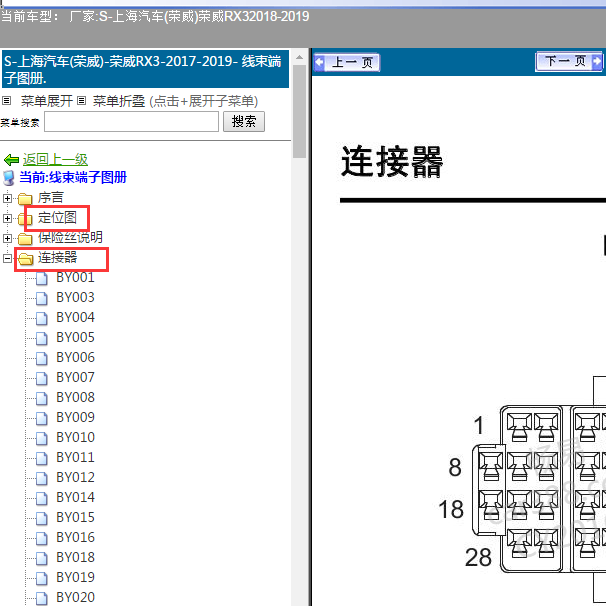Image resolution: width=606 pixels, height=606 pixels.
Task: Select the BY016 tree entry text
Action: pyautogui.click(x=75, y=537)
